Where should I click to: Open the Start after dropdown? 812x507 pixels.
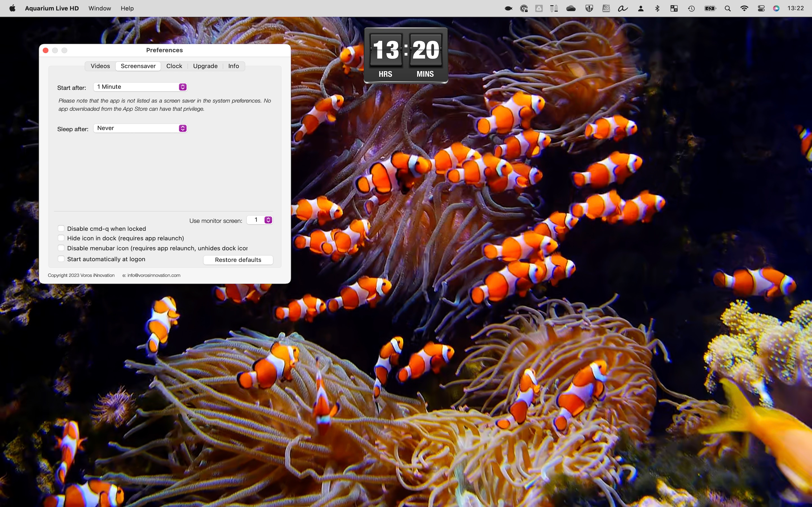[x=140, y=87]
